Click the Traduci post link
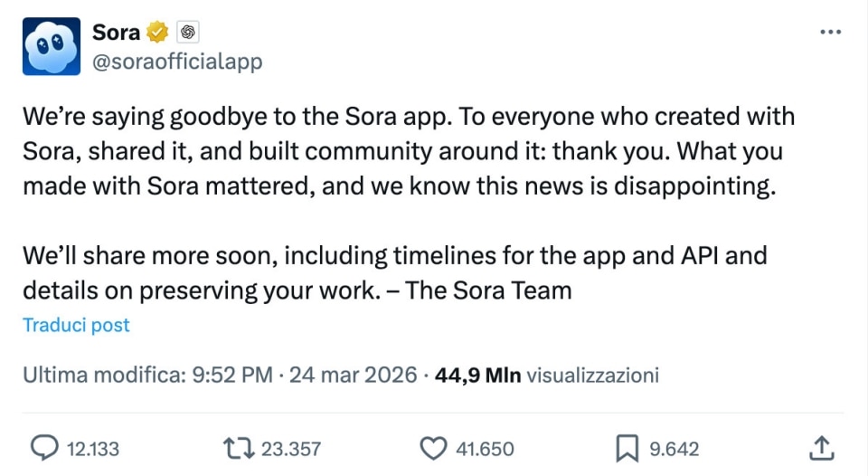Image resolution: width=868 pixels, height=476 pixels. click(76, 325)
